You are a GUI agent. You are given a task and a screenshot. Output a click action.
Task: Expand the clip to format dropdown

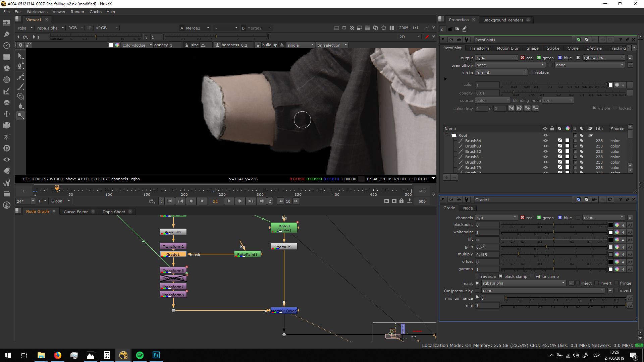click(x=501, y=73)
